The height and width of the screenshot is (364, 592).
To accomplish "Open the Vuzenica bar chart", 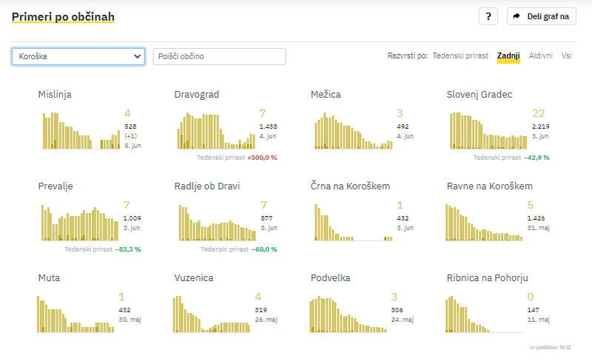I will [x=211, y=314].
